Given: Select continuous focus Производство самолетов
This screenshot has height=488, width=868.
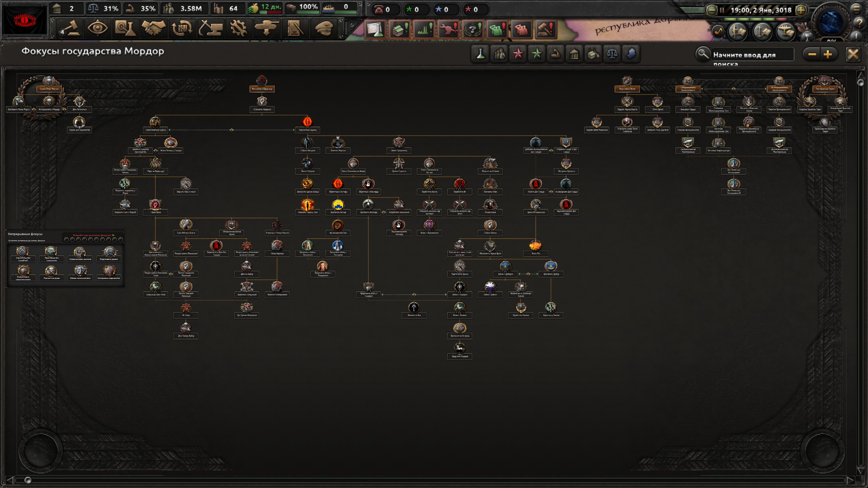Looking at the screenshot, I should 52,254.
